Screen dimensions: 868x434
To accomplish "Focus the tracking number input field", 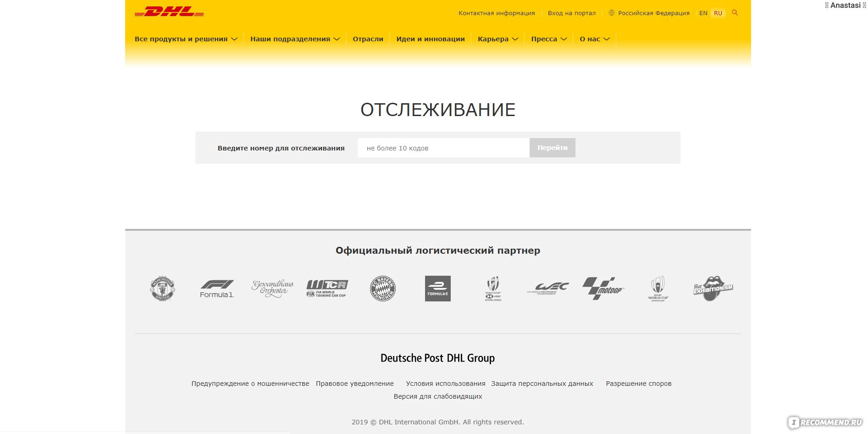I will click(443, 148).
